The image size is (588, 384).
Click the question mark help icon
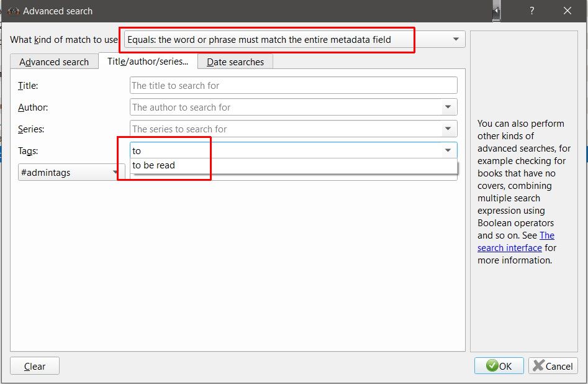[x=532, y=11]
